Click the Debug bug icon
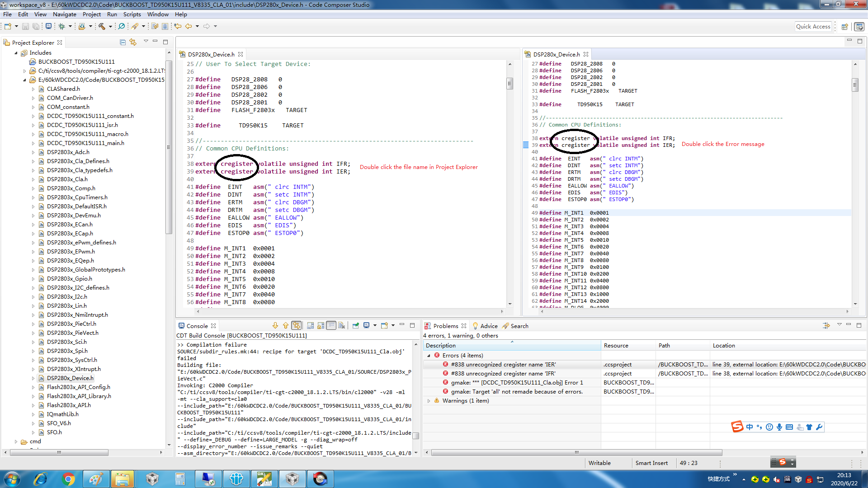The height and width of the screenshot is (488, 868). coord(62,26)
